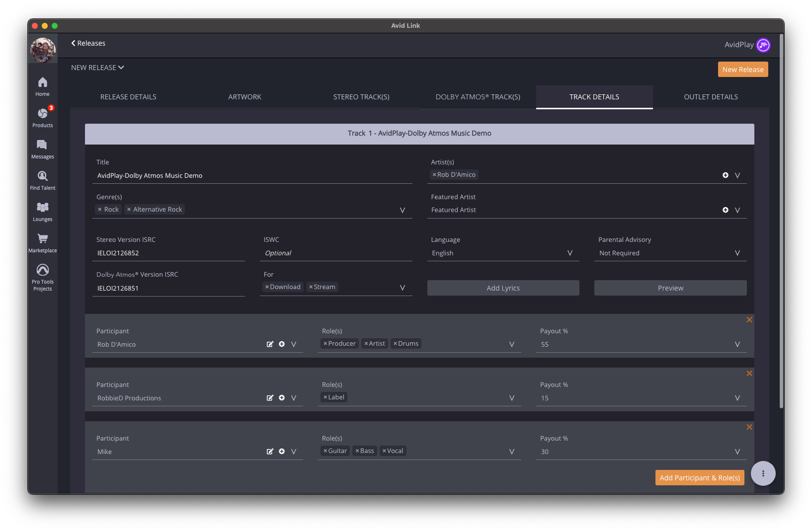
Task: Click plus icon in Mike participant row
Action: click(x=282, y=452)
